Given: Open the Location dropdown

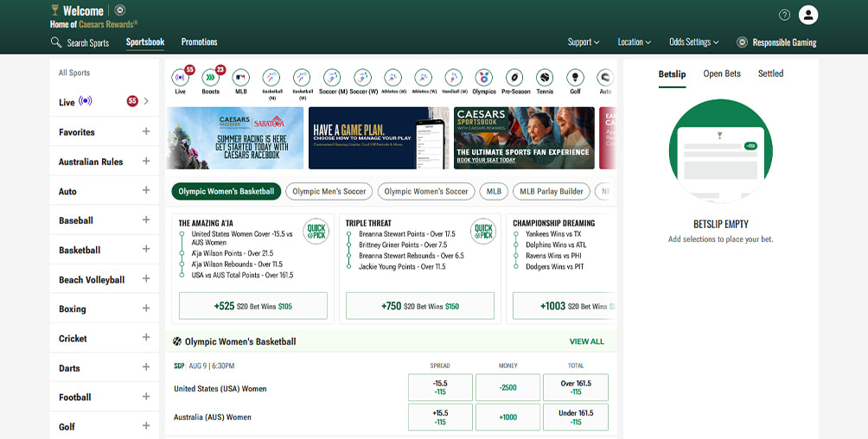Looking at the screenshot, I should pyautogui.click(x=635, y=42).
